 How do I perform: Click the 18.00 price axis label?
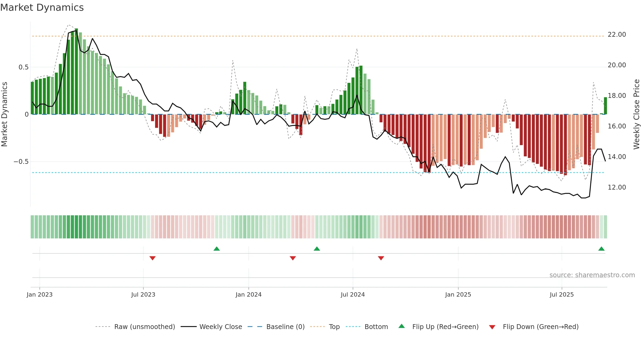(617, 96)
